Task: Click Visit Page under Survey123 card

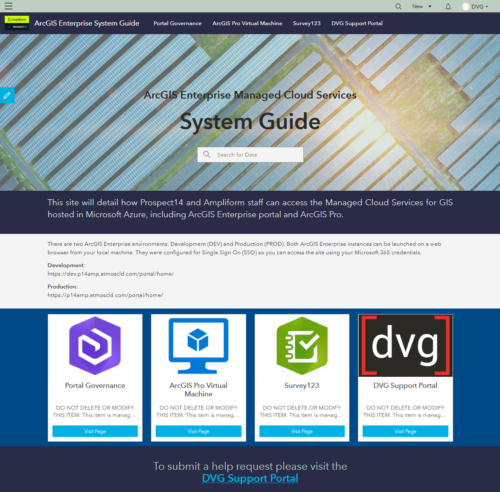Action: click(302, 431)
